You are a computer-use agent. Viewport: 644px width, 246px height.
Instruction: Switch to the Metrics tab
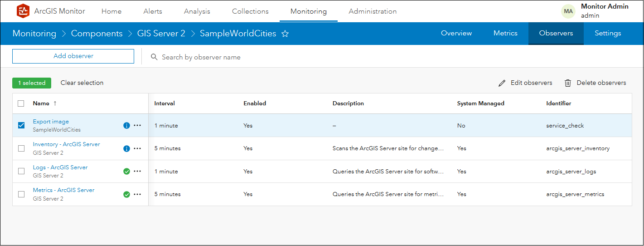(x=505, y=33)
